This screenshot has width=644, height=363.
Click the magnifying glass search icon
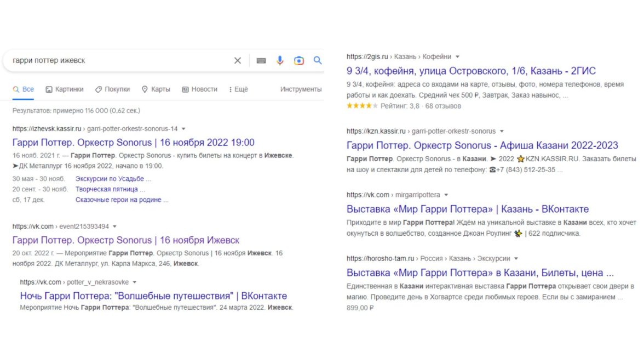click(x=318, y=61)
